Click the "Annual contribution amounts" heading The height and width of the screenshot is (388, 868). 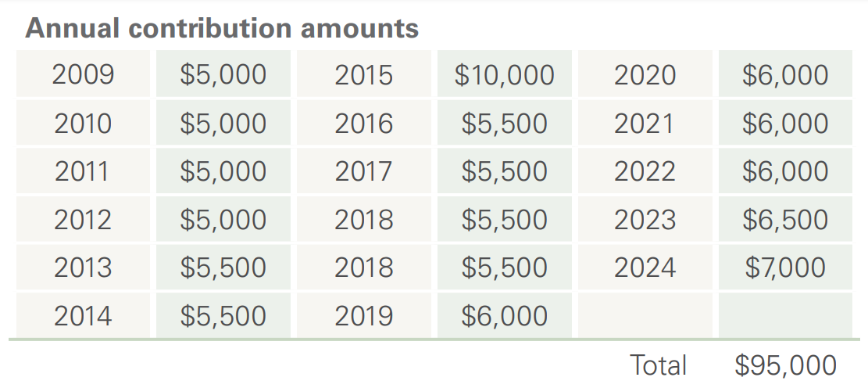[222, 28]
